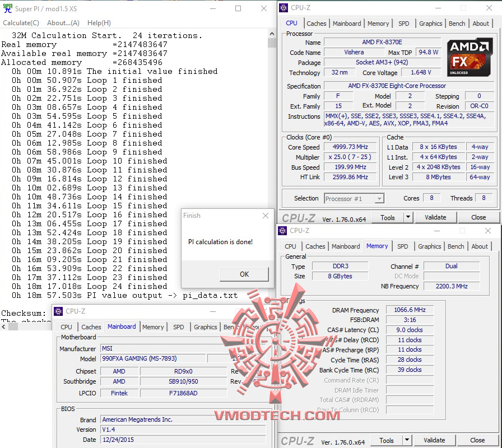Click CPU-Z icon in Mainboard window title bar
The image size is (502, 448).
(x=58, y=311)
